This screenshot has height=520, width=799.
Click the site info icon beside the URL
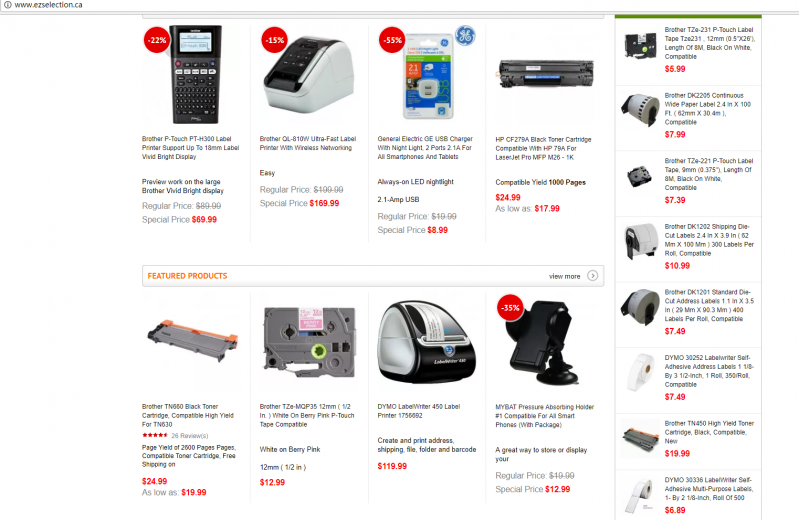tap(8, 5)
